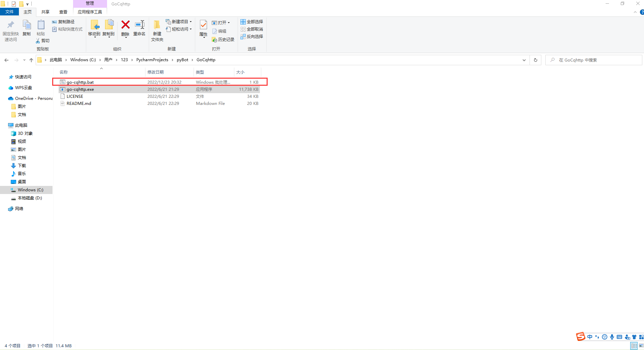Click the Back navigation arrow
This screenshot has height=350, width=644.
[x=6, y=60]
